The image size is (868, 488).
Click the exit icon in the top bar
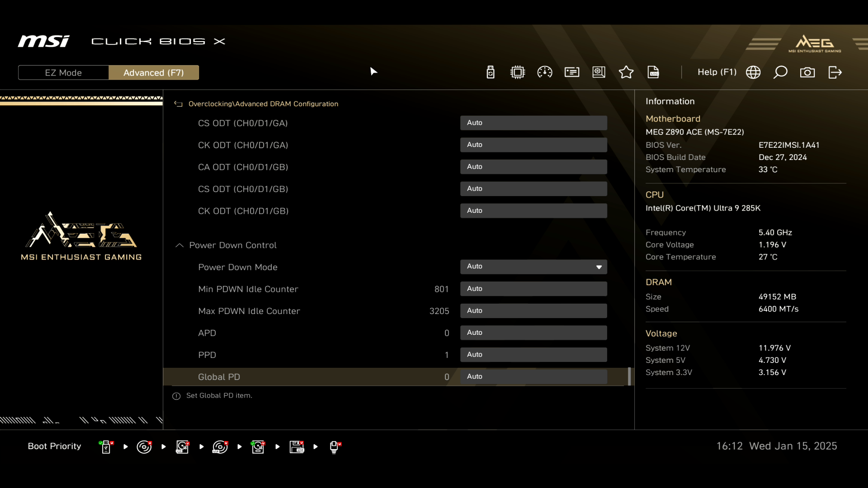click(835, 72)
